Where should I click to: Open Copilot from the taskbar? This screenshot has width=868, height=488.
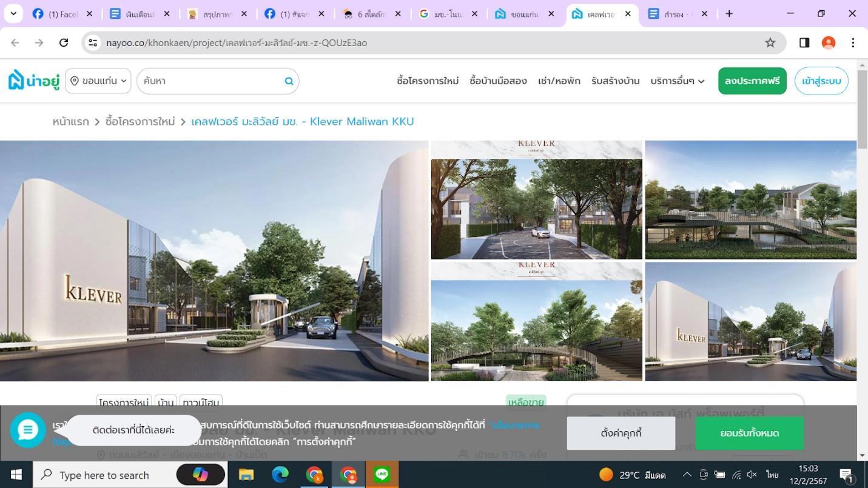point(200,475)
